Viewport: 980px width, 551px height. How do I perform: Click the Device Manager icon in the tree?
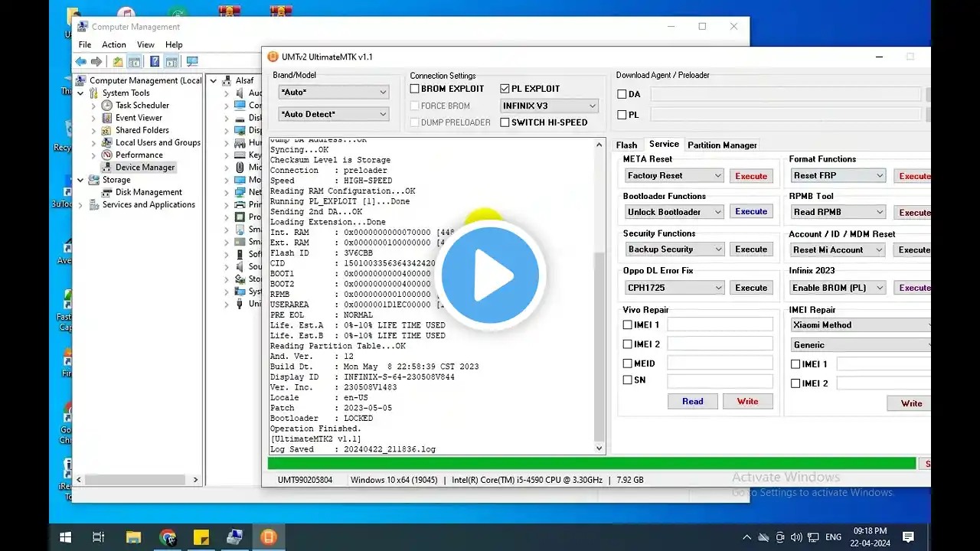(x=107, y=167)
